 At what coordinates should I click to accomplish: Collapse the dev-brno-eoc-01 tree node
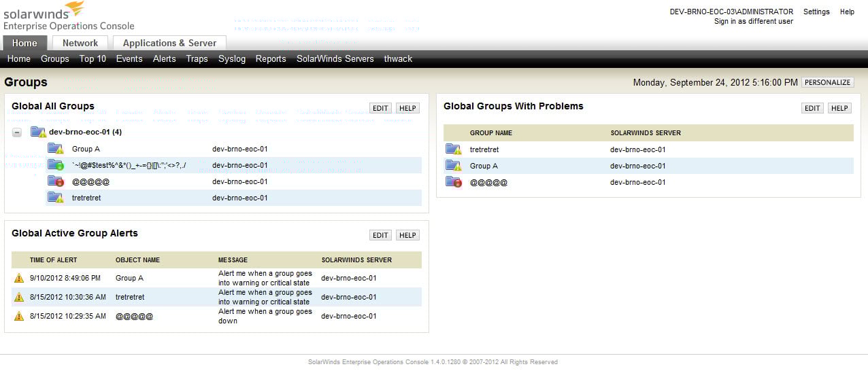pos(17,132)
